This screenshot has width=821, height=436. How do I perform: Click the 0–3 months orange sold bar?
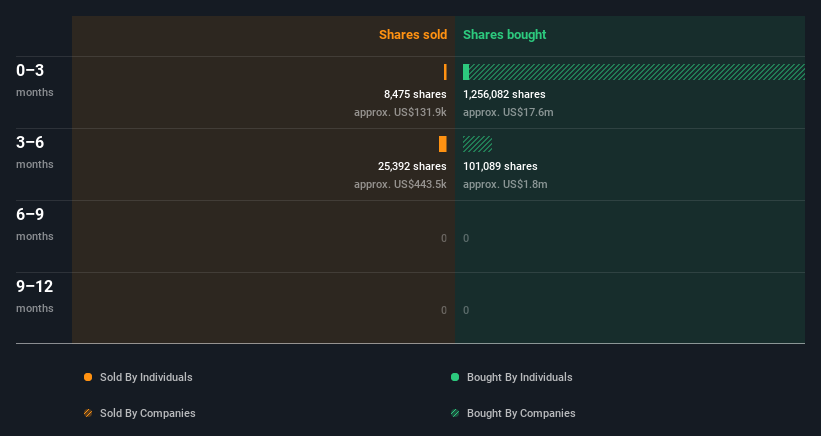pyautogui.click(x=445, y=72)
